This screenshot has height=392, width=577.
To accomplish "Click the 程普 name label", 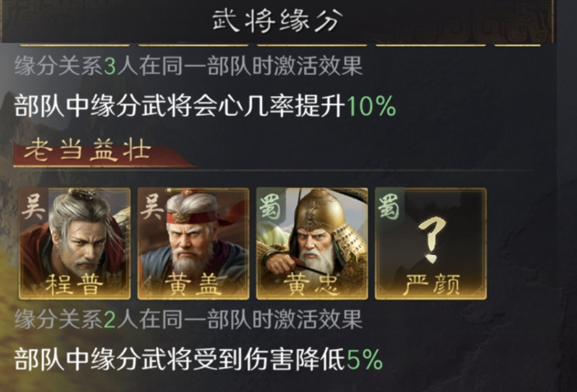I will click(75, 285).
